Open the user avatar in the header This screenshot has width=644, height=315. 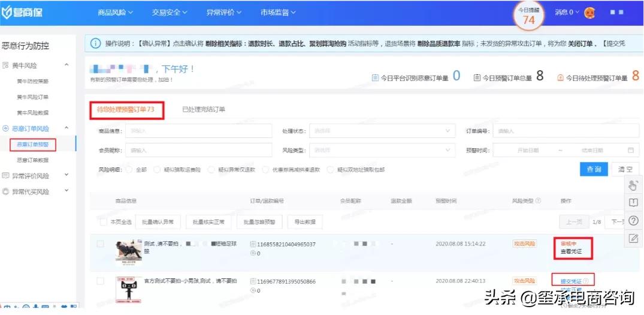point(589,13)
